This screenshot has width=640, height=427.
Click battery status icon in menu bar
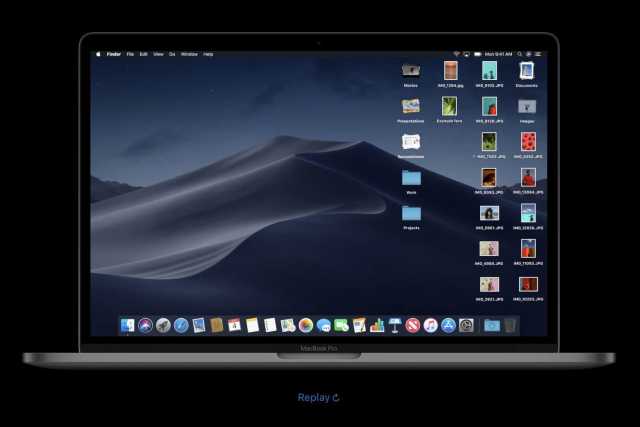(478, 54)
